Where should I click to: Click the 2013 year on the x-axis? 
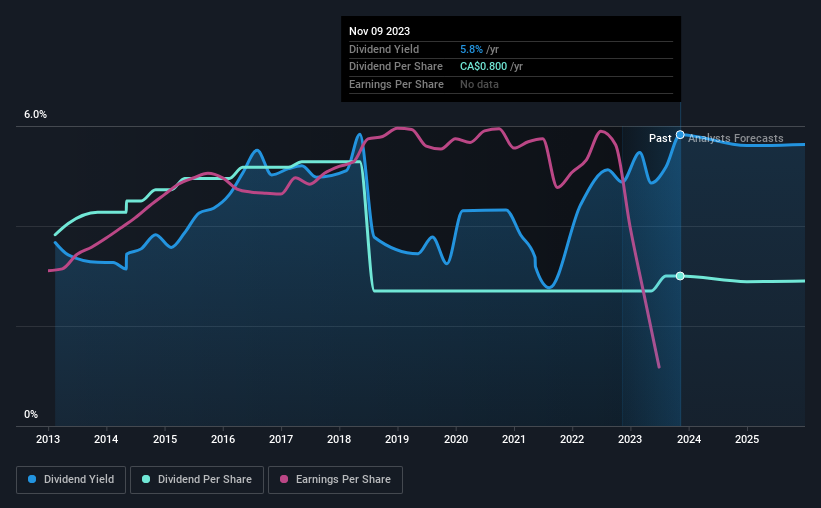coord(49,439)
